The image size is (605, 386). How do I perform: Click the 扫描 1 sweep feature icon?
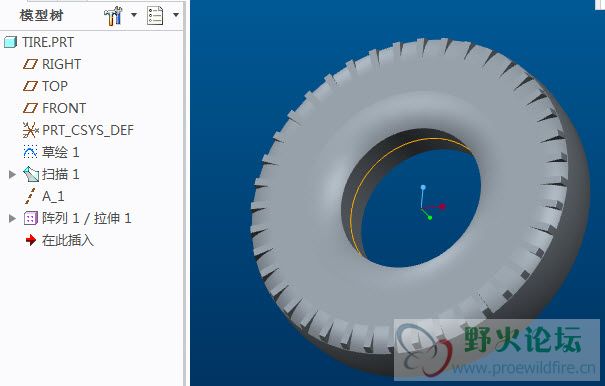coord(31,174)
